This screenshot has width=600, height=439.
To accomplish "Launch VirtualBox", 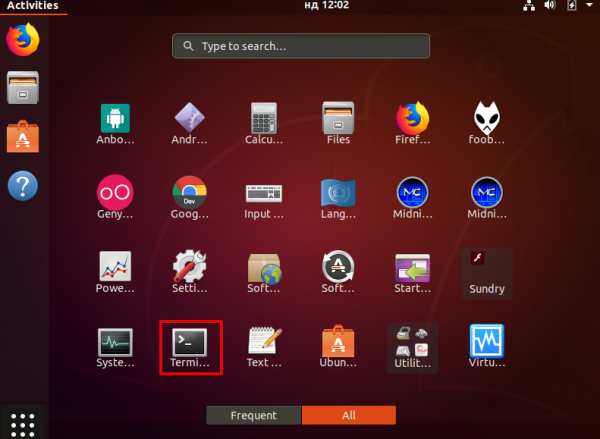I will pyautogui.click(x=487, y=347).
